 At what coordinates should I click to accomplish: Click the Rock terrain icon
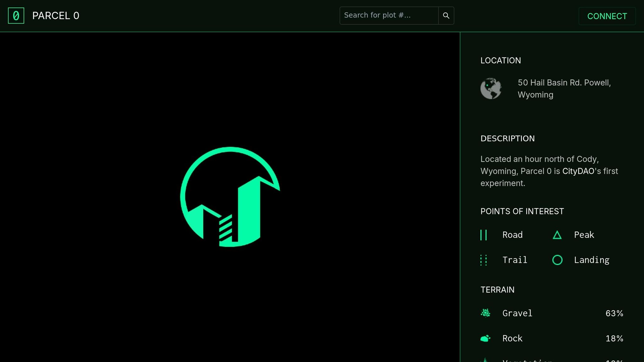click(x=486, y=338)
